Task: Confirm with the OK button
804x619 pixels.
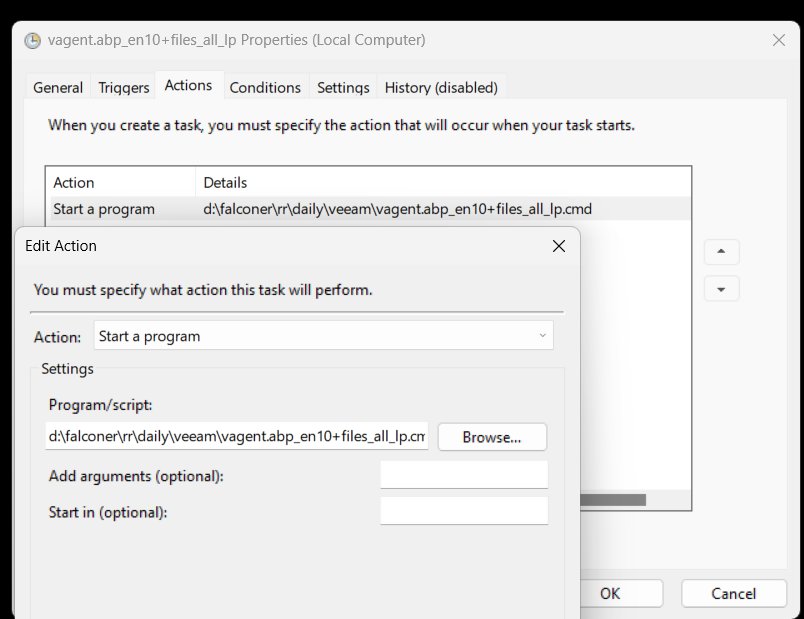Action: click(610, 593)
